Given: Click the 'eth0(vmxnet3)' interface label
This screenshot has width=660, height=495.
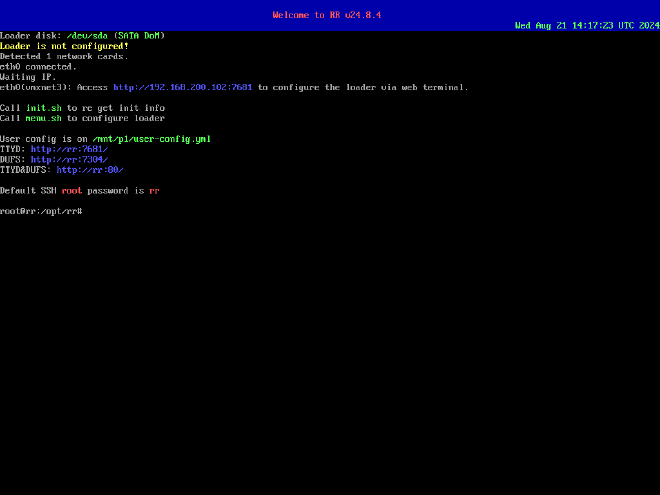Looking at the screenshot, I should [x=33, y=87].
